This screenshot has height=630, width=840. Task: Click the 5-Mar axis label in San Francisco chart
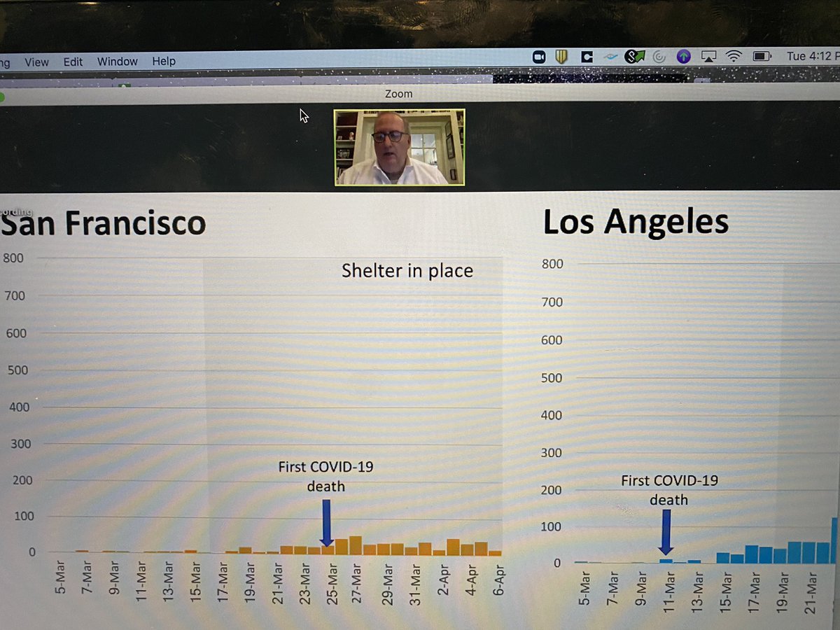[61, 577]
